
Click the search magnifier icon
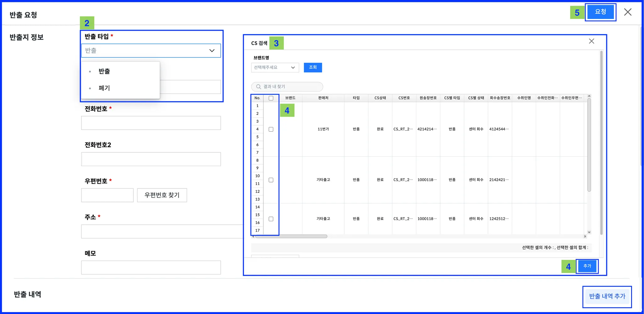click(x=258, y=87)
